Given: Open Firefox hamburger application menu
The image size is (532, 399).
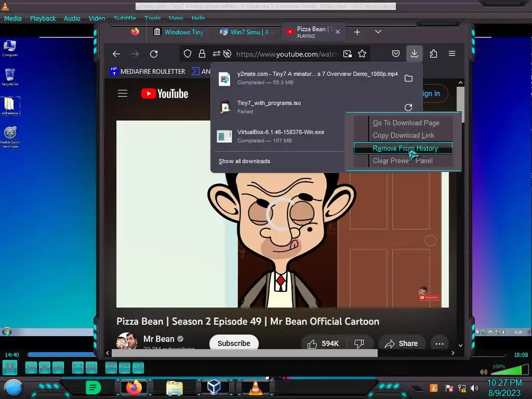Looking at the screenshot, I should tap(452, 54).
